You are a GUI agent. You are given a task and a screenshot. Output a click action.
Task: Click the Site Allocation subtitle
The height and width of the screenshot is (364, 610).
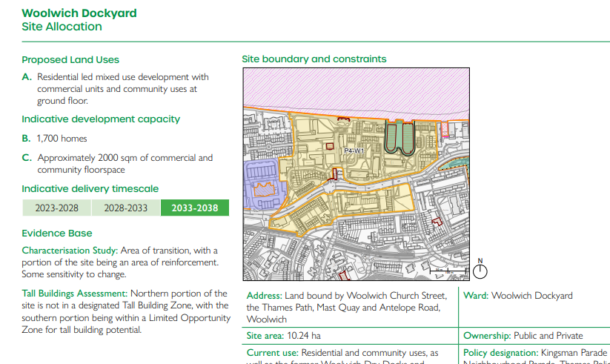(62, 27)
